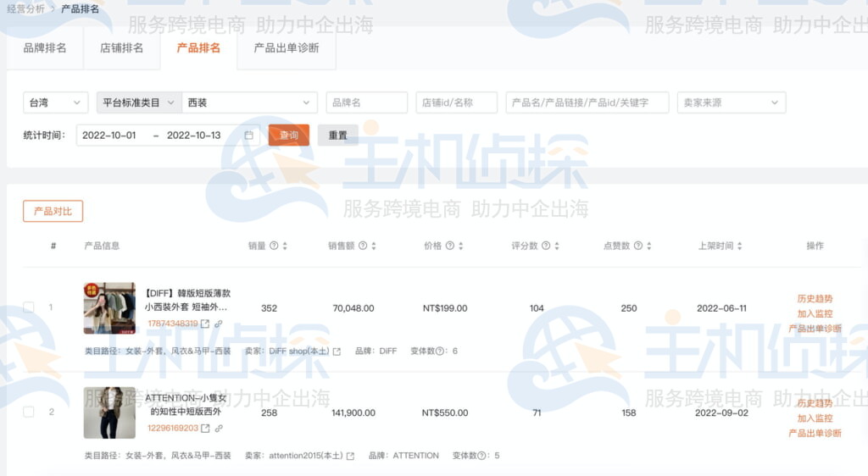Image resolution: width=868 pixels, height=476 pixels.
Task: Click 产品出单诊断 for the DIFF product
Action: pos(815,329)
